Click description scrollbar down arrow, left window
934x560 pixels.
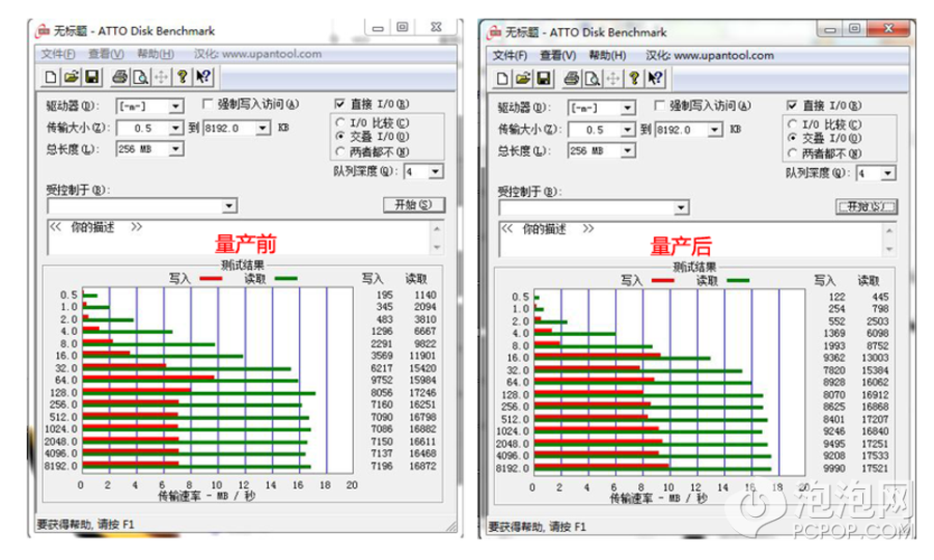[x=437, y=247]
